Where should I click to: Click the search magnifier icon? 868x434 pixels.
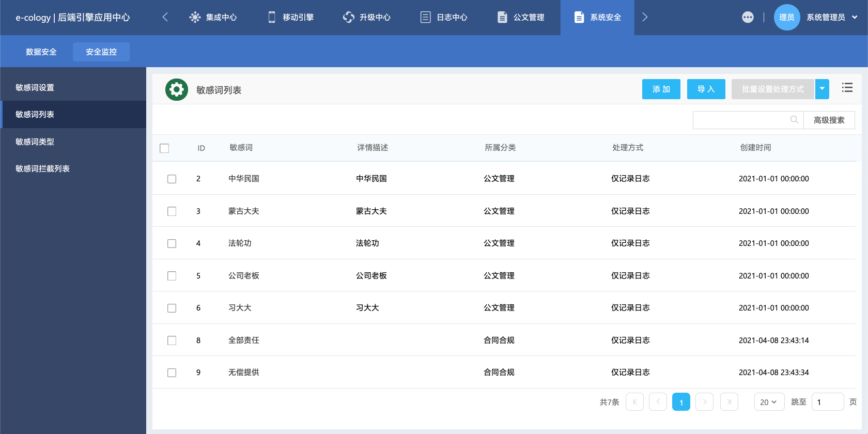pos(794,120)
